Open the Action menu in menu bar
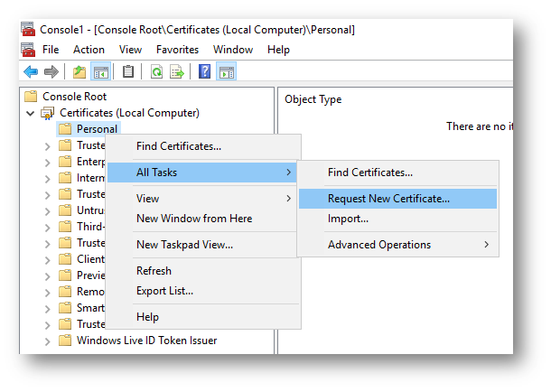Screen dimensions: 551x392 click(x=89, y=50)
